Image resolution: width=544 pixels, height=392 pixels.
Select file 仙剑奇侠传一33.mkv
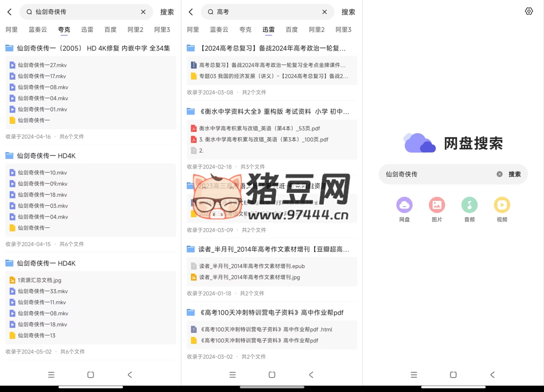pyautogui.click(x=43, y=291)
